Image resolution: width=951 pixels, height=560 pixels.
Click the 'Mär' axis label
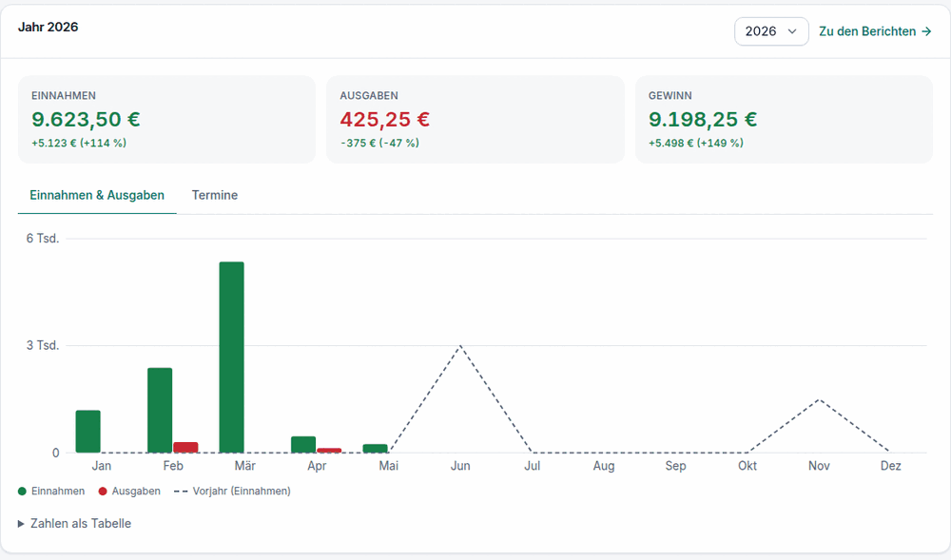point(245,466)
